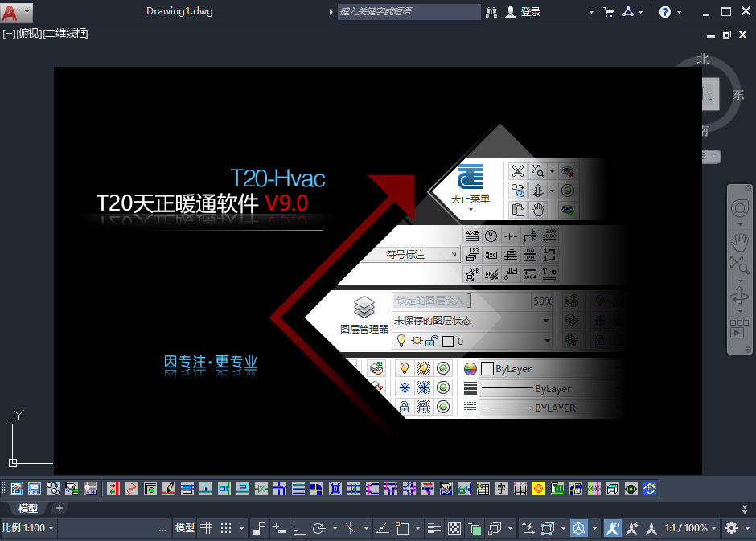The image size is (756, 541).
Task: Open ShowMotion from the navigation bar
Action: click(x=739, y=328)
